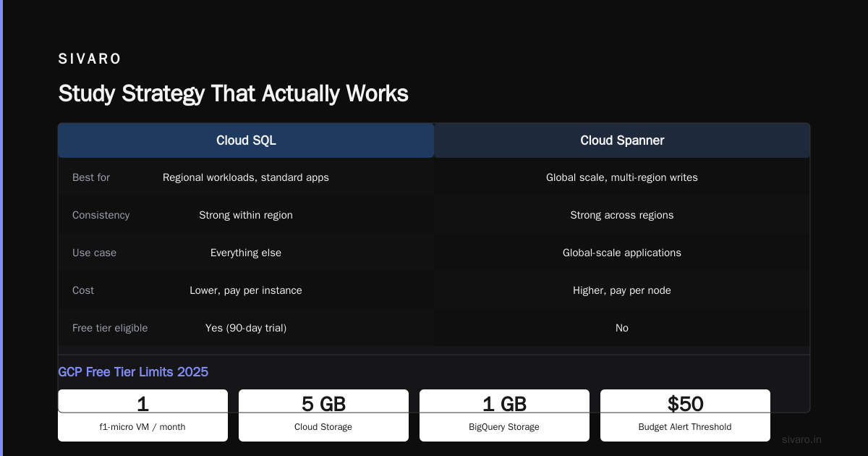Viewport: 868px width, 456px height.
Task: Click Regional workloads, standard apps cell
Action: [x=246, y=177]
